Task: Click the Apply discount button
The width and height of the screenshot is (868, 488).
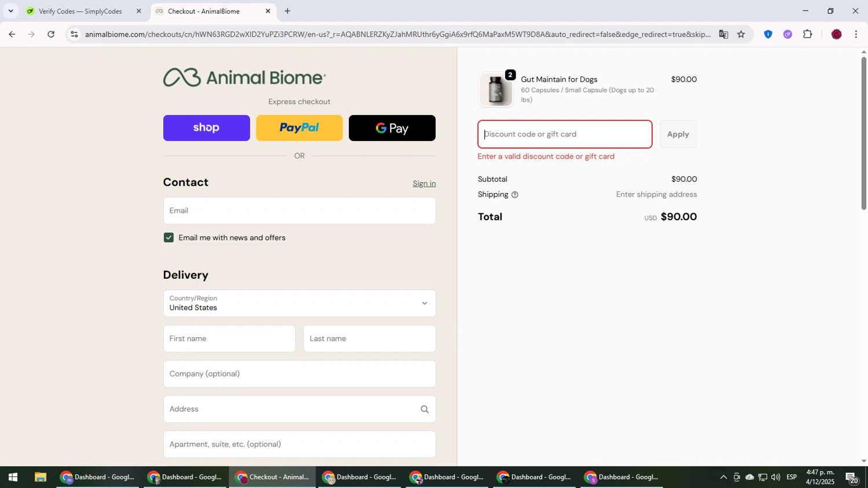Action: click(678, 134)
